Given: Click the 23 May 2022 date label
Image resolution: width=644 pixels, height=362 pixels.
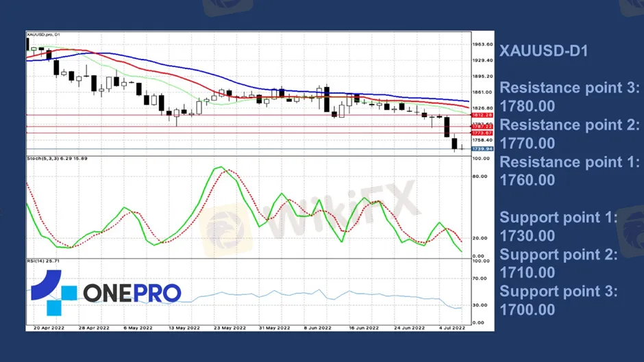Looking at the screenshot, I should [230, 328].
